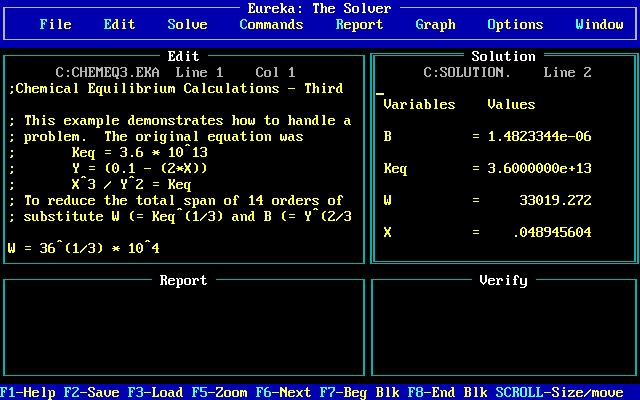This screenshot has width=640, height=400.
Task: Click F5-Zoom in the bottom bar
Action: pos(220,392)
